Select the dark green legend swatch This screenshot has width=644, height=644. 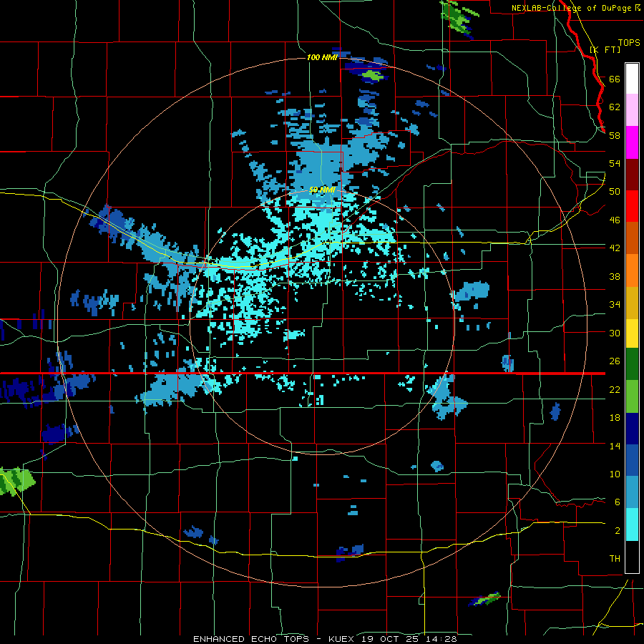click(x=632, y=364)
